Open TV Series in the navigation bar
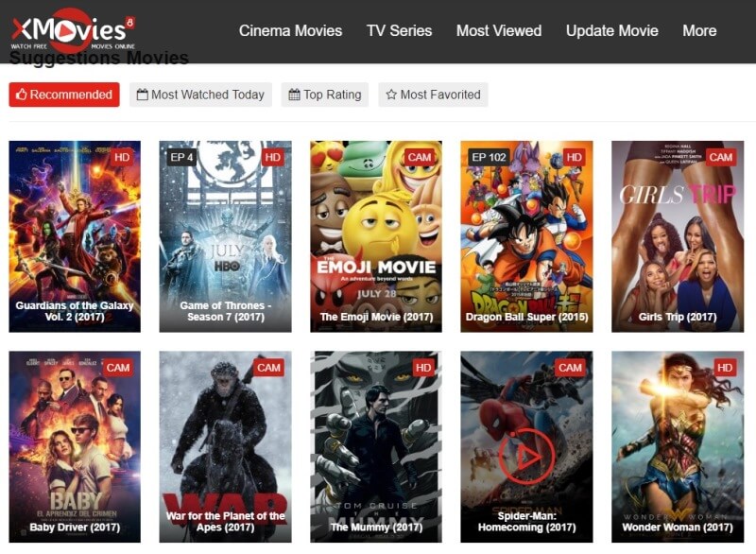The height and width of the screenshot is (554, 756). click(399, 30)
